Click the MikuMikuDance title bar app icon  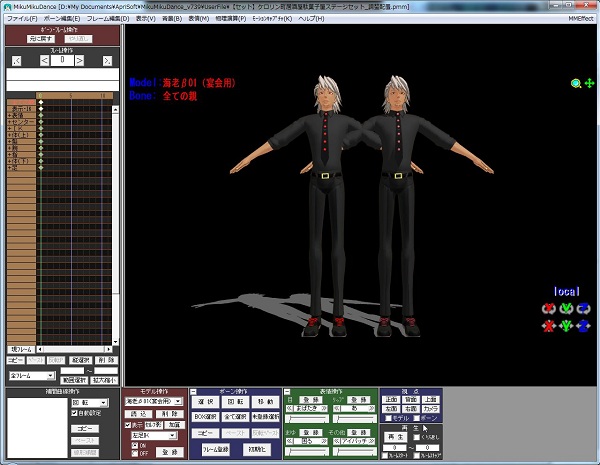coord(7,7)
